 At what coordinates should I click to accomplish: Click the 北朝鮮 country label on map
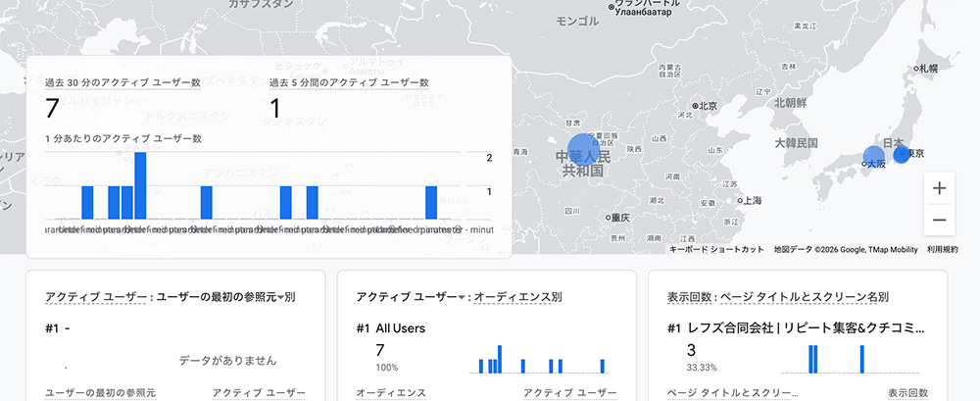(791, 103)
